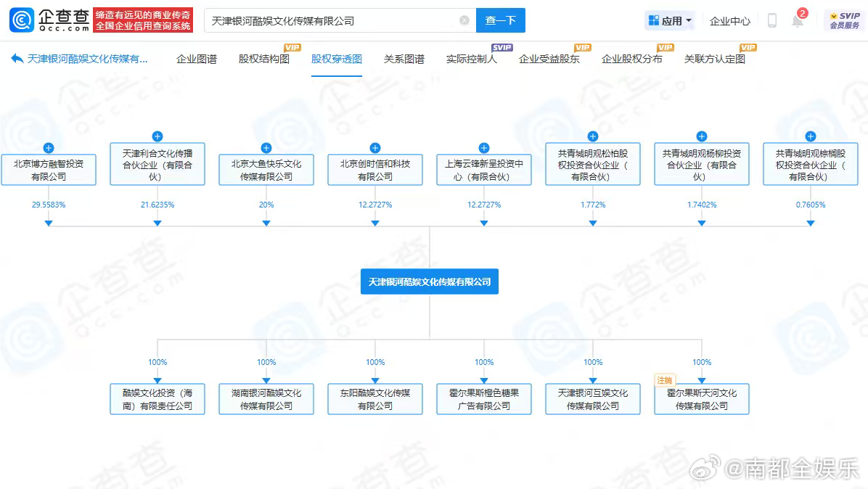Click the 29.5583% shareholding value
The image size is (868, 489).
(49, 205)
